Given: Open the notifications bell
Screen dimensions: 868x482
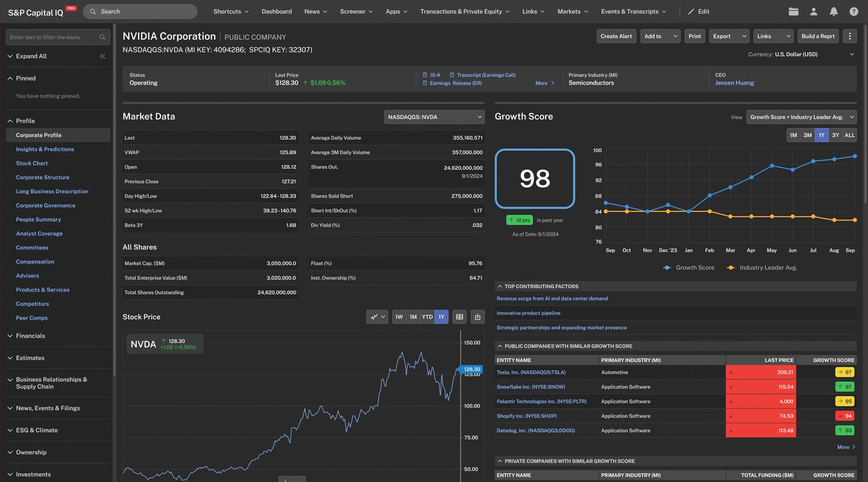Looking at the screenshot, I should pos(834,11).
